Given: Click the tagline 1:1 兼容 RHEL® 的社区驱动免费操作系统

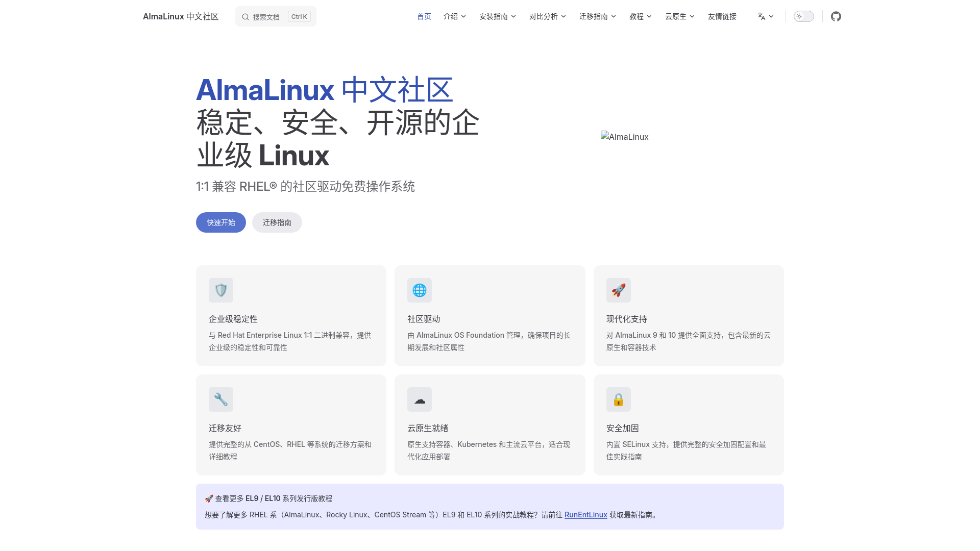Looking at the screenshot, I should [x=305, y=186].
